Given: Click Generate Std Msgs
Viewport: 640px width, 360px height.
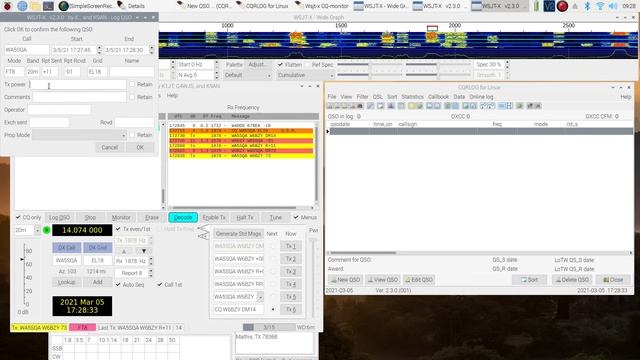Looking at the screenshot, I should coord(238,234).
